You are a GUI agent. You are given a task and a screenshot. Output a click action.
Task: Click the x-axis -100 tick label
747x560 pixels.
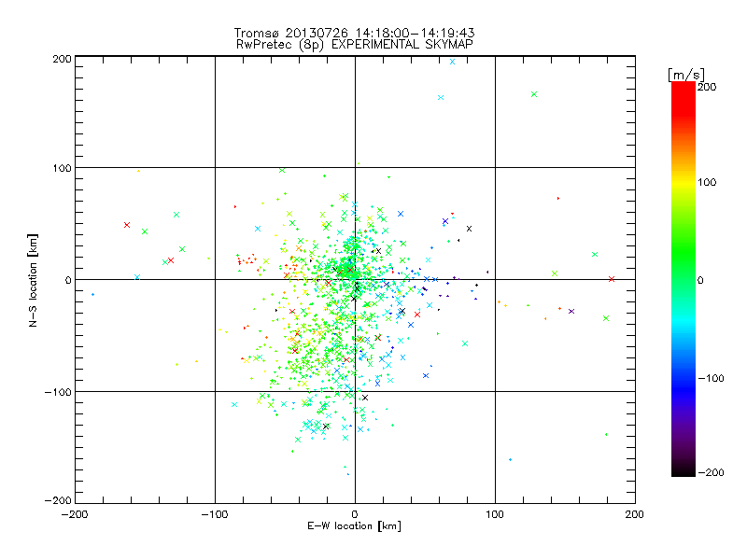click(215, 514)
